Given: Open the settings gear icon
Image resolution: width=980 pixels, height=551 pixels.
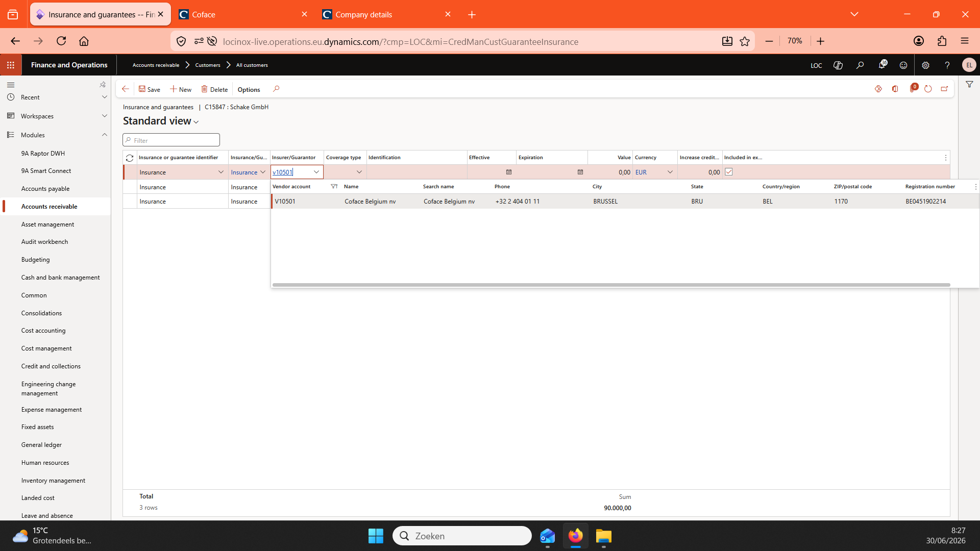Looking at the screenshot, I should click(x=925, y=65).
